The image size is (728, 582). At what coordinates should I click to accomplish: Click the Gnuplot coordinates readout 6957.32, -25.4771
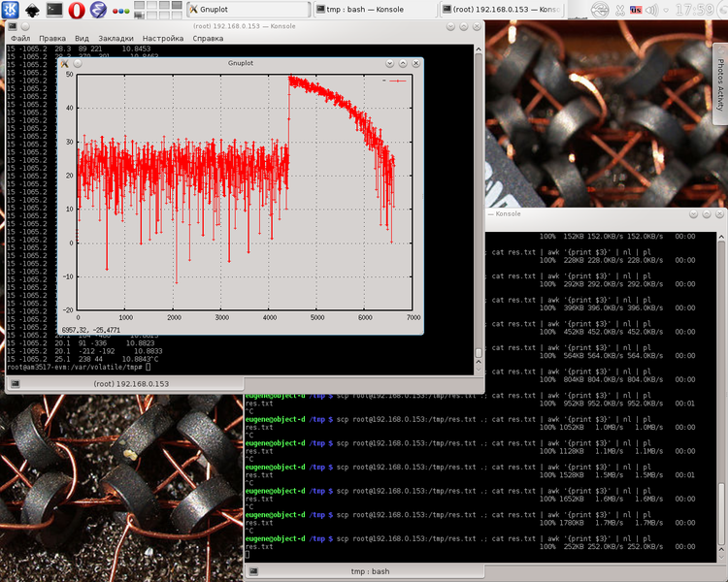click(x=91, y=330)
